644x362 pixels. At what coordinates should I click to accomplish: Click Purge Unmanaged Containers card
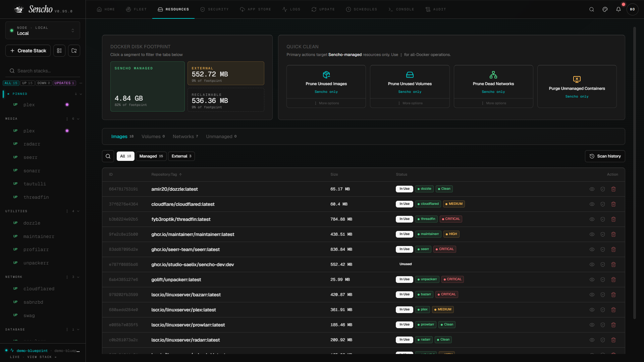pos(577,86)
